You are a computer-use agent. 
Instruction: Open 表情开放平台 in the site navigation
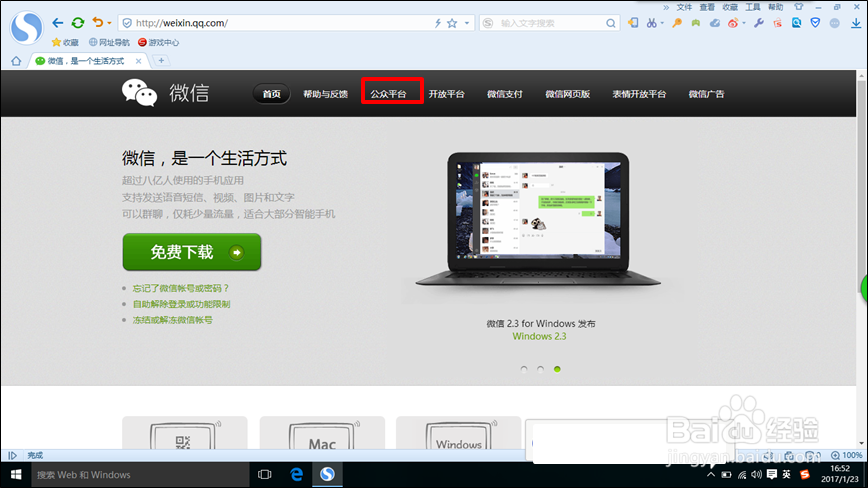(x=639, y=94)
